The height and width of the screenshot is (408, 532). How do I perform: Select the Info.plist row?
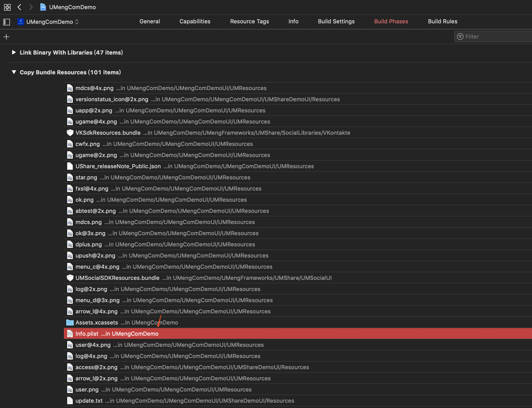[x=298, y=334]
